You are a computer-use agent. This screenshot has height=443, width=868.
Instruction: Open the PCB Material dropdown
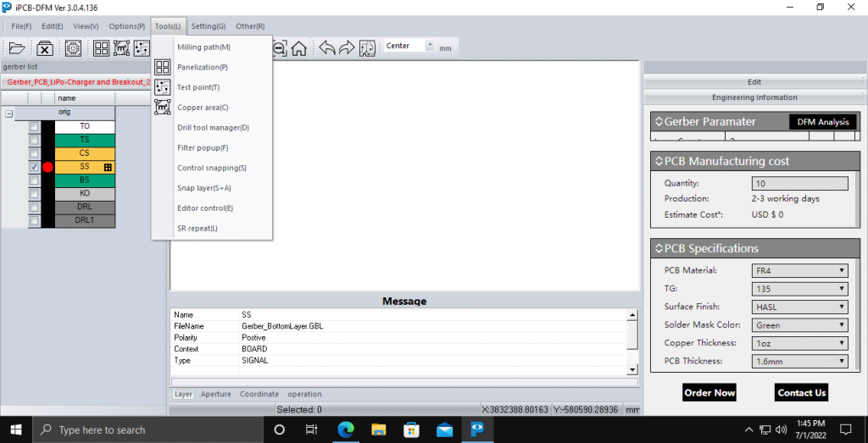point(799,271)
